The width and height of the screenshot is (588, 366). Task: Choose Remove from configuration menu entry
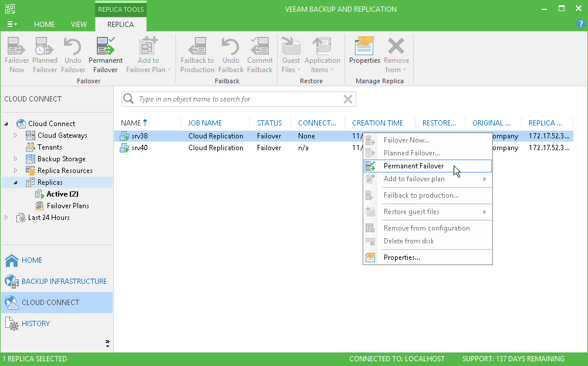[427, 228]
